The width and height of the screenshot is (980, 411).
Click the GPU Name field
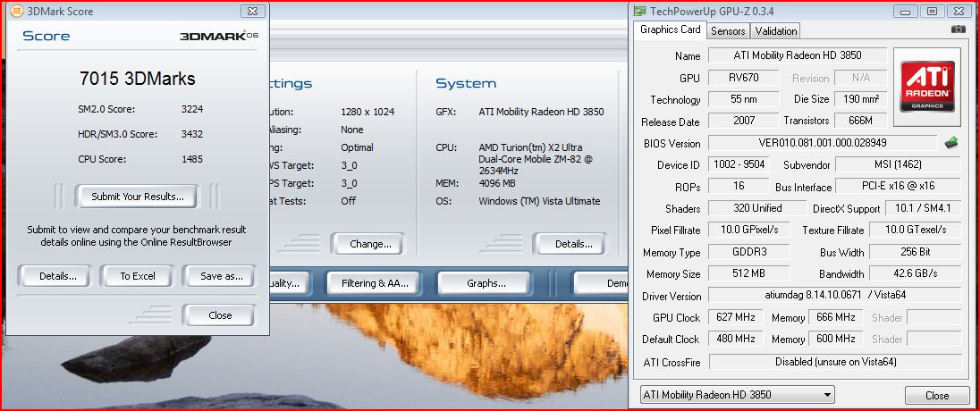(x=797, y=55)
